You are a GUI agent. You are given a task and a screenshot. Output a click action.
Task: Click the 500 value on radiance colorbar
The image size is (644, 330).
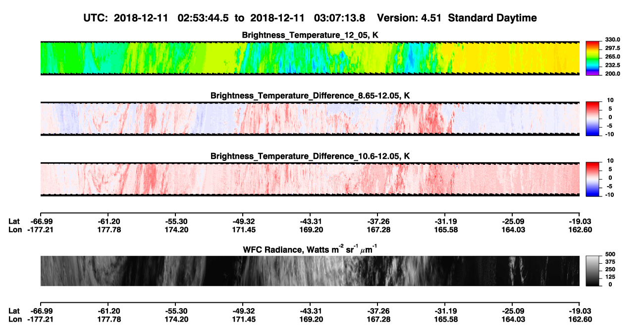(610, 254)
